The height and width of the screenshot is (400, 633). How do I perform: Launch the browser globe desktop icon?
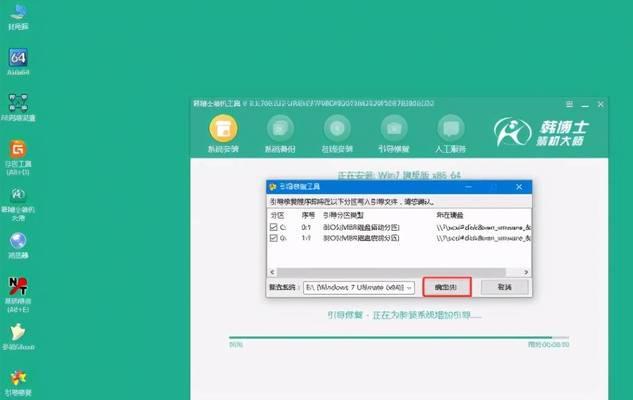[x=18, y=245]
